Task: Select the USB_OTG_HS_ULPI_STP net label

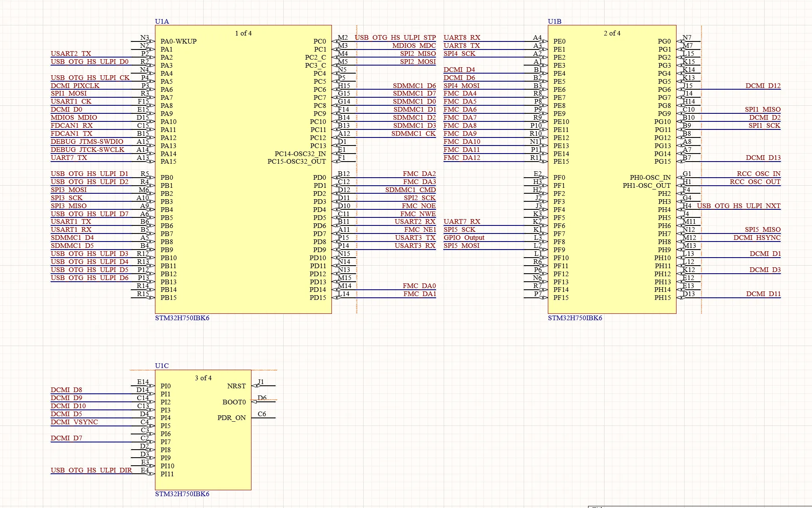Action: [395, 37]
